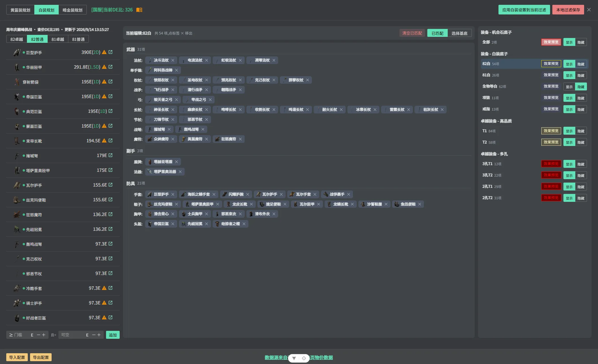Open red 效果预览 swatch for 全部
The height and width of the screenshot is (364, 598).
pos(551,42)
